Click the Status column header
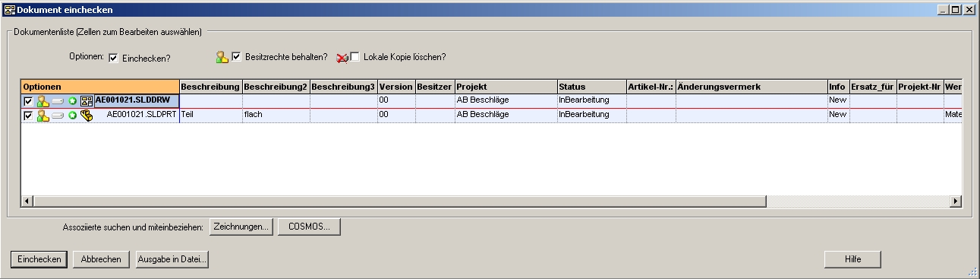Screen dimensions: 980x279 591,87
